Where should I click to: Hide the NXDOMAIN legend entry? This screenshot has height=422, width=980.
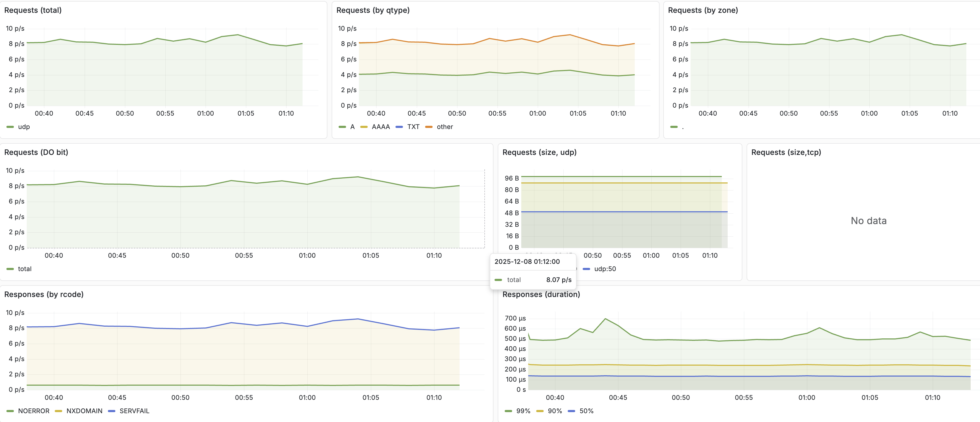[84, 411]
